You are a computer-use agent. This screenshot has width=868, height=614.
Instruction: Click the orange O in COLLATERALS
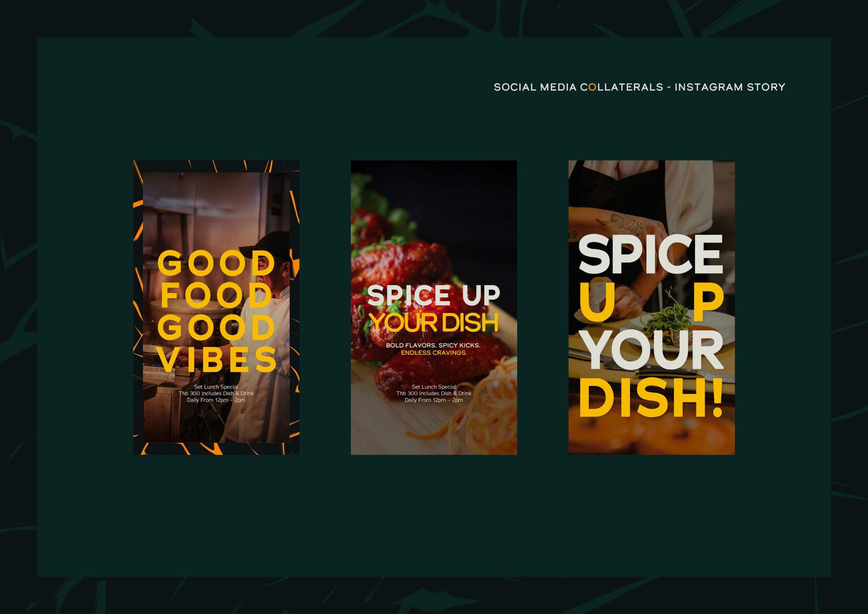point(592,88)
